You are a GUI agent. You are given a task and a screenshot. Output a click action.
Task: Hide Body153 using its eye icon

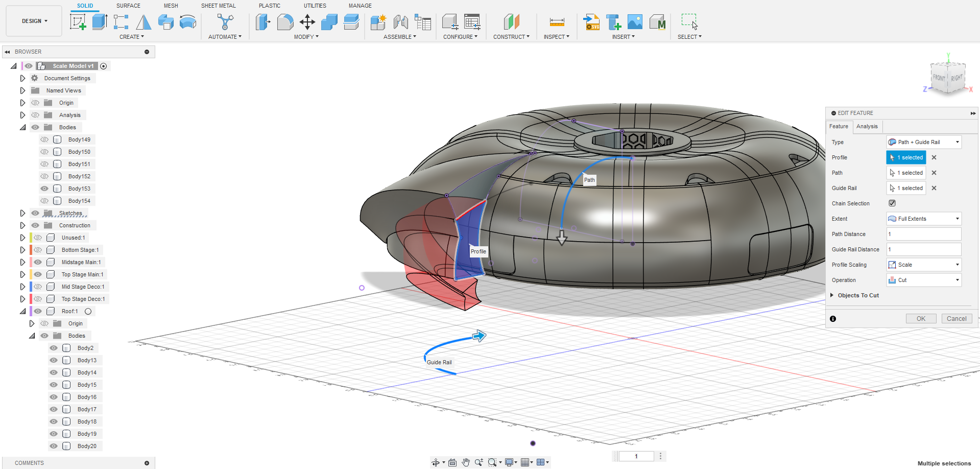[44, 189]
